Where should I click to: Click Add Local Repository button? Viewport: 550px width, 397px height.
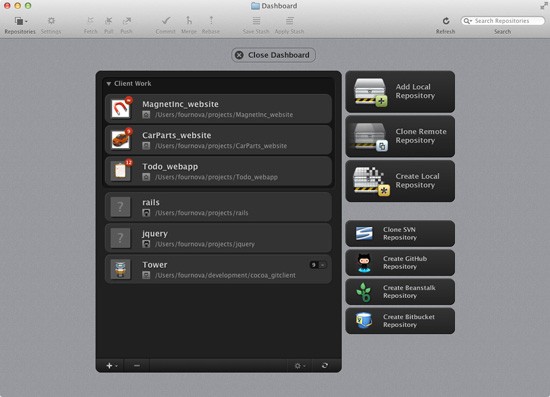[x=400, y=92]
